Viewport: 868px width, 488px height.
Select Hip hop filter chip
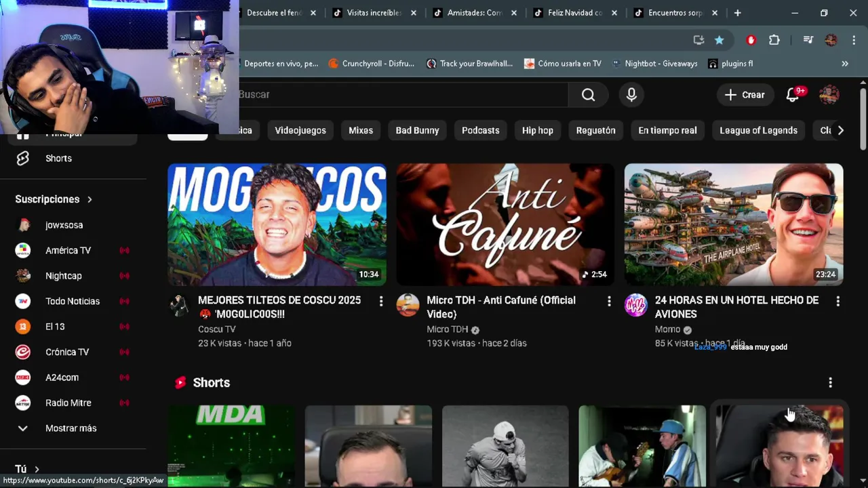(538, 130)
